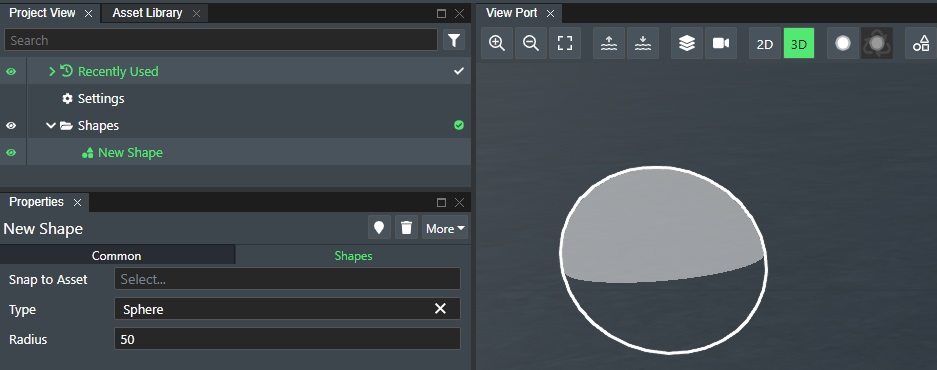Collapse the Shapes folder

point(51,126)
